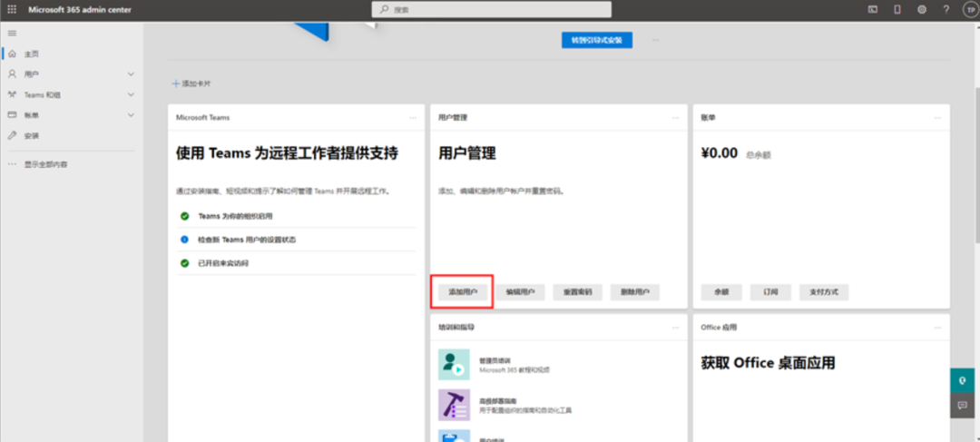Viewport: 980px width, 442px height.
Task: Click the magnifier icon in search box
Action: pos(385,9)
